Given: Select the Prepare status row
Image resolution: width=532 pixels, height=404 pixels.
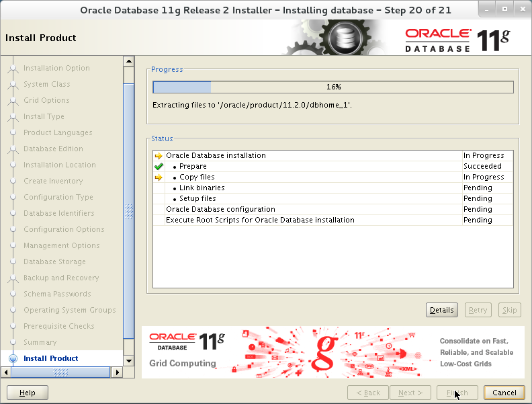Looking at the screenshot, I should pyautogui.click(x=333, y=166).
